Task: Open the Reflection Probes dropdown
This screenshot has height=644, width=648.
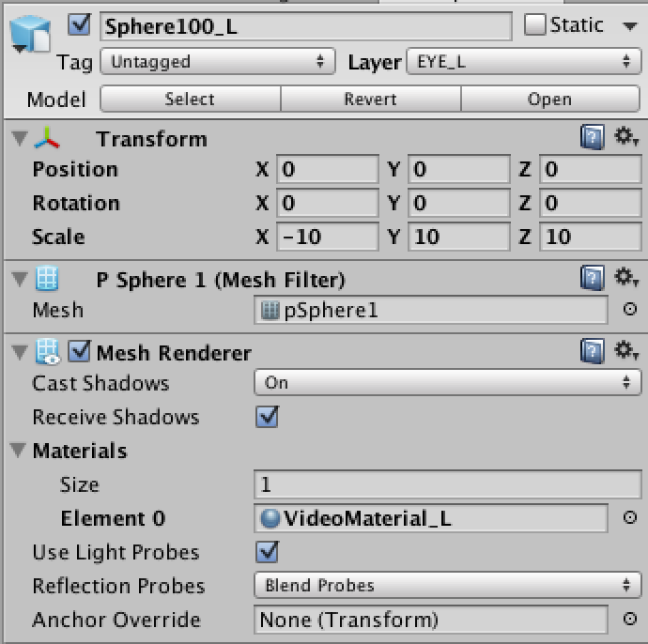Action: pos(448,585)
